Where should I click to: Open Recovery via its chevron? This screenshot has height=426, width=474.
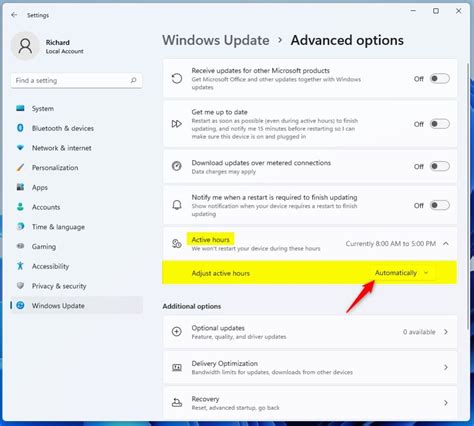[x=446, y=403]
